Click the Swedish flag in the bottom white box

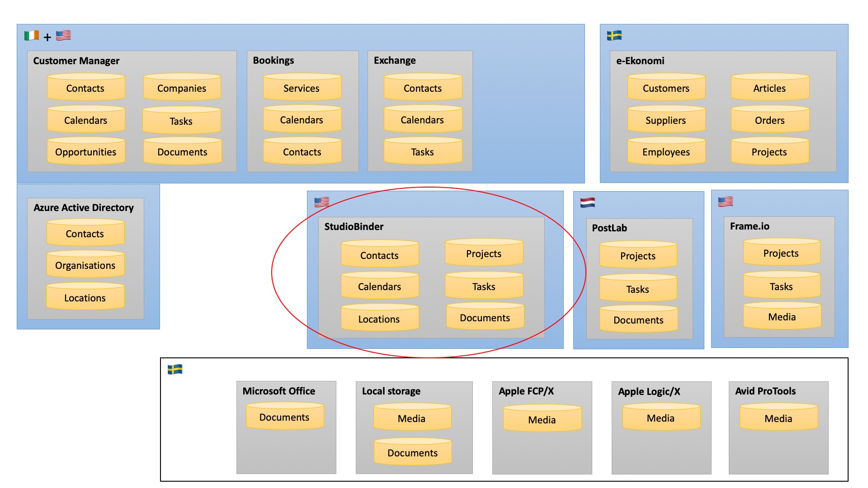tap(175, 370)
